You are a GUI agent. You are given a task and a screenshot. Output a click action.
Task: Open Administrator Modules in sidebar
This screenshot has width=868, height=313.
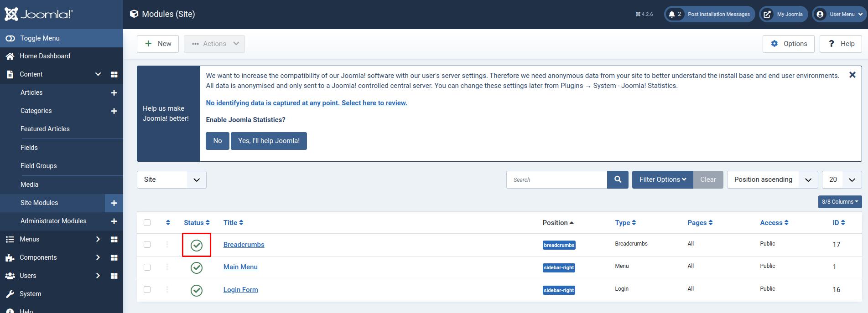[53, 221]
